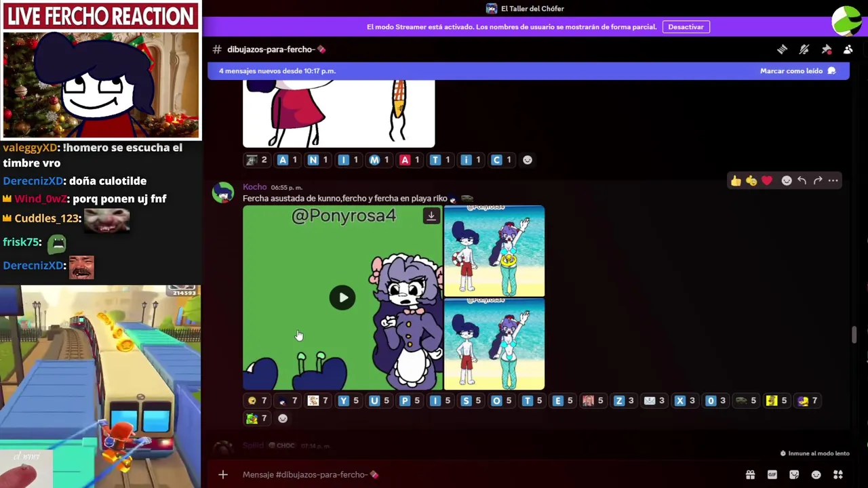Toggle the envelope reaction with count 3
The height and width of the screenshot is (488, 868).
click(654, 401)
